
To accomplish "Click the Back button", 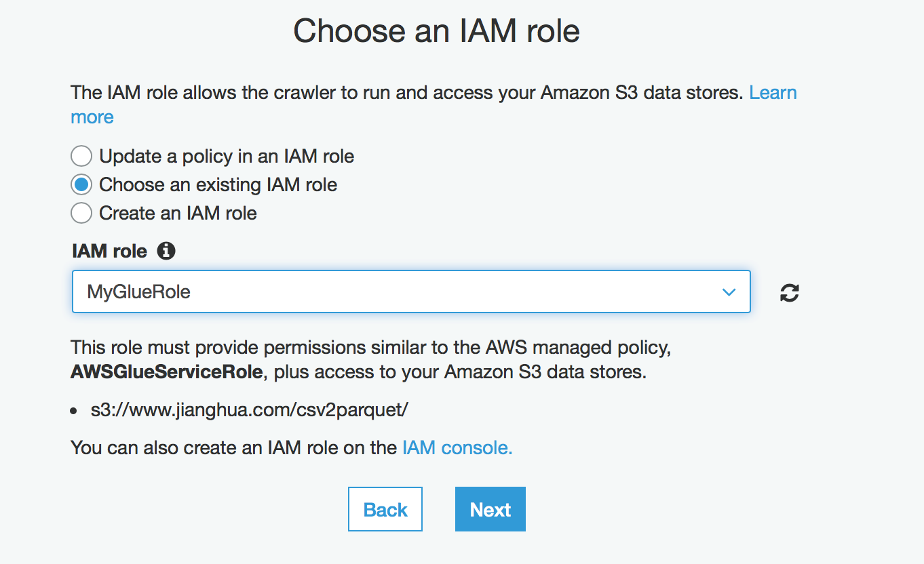I will click(385, 509).
